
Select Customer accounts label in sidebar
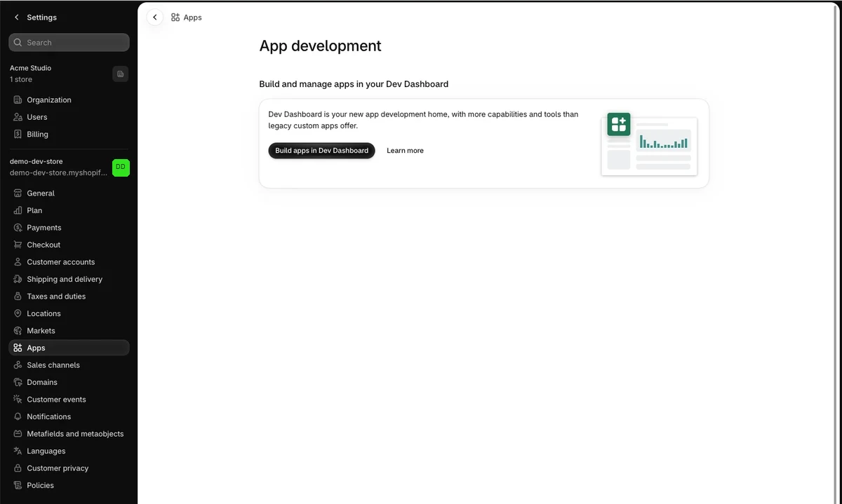coord(61,262)
